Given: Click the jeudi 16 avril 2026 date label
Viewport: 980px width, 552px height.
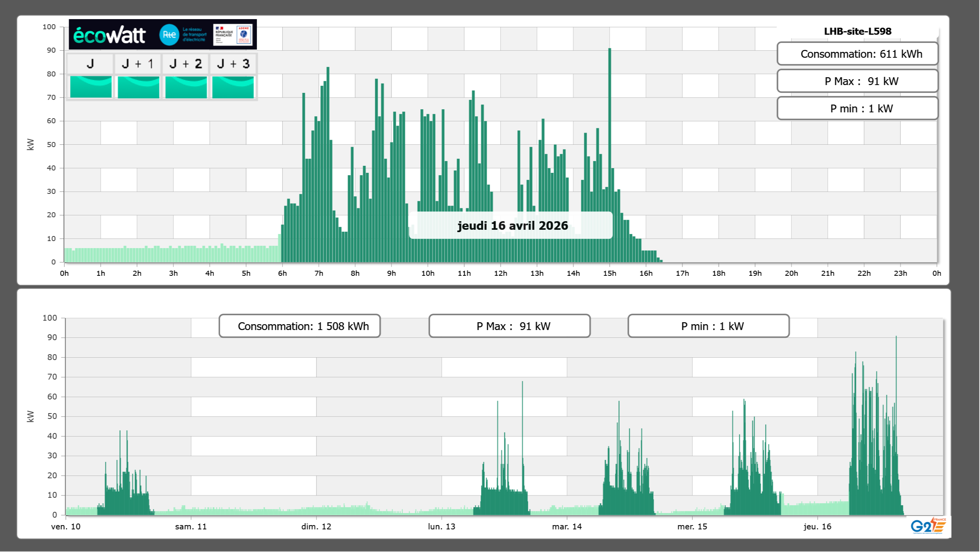Looking at the screenshot, I should (x=512, y=225).
